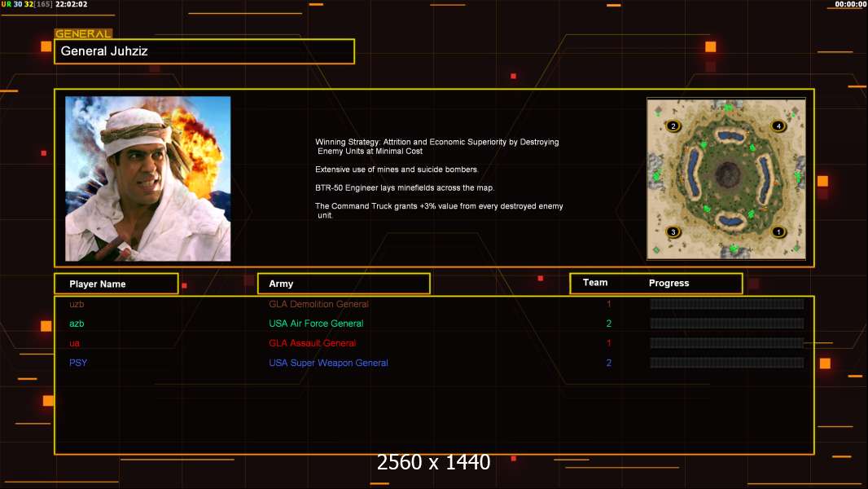The width and height of the screenshot is (868, 489).
Task: Click ua's loading progress bar
Action: pyautogui.click(x=727, y=343)
